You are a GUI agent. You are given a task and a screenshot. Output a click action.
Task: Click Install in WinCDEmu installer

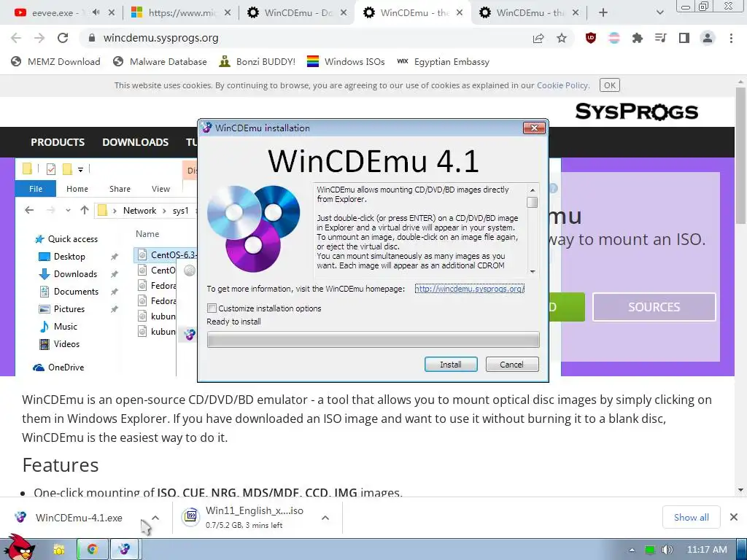tap(451, 365)
